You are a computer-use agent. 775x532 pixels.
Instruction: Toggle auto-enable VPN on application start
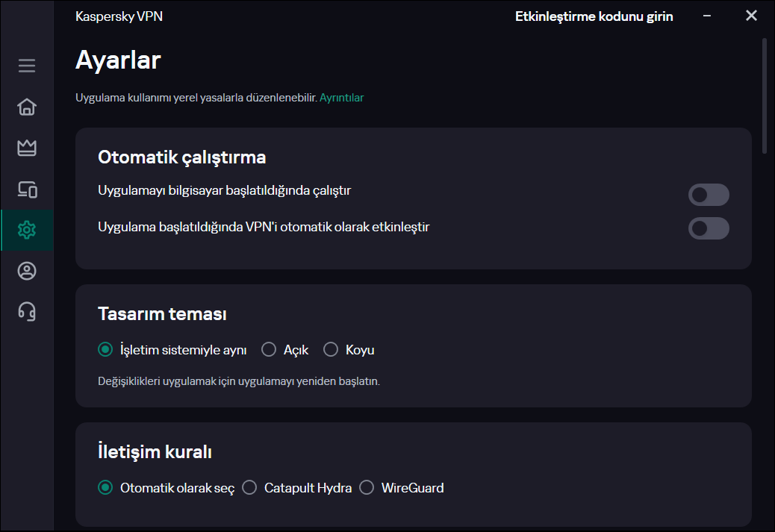click(x=709, y=228)
